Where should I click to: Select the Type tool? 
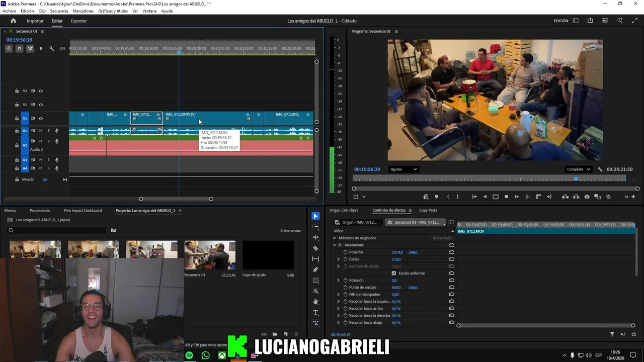315,313
